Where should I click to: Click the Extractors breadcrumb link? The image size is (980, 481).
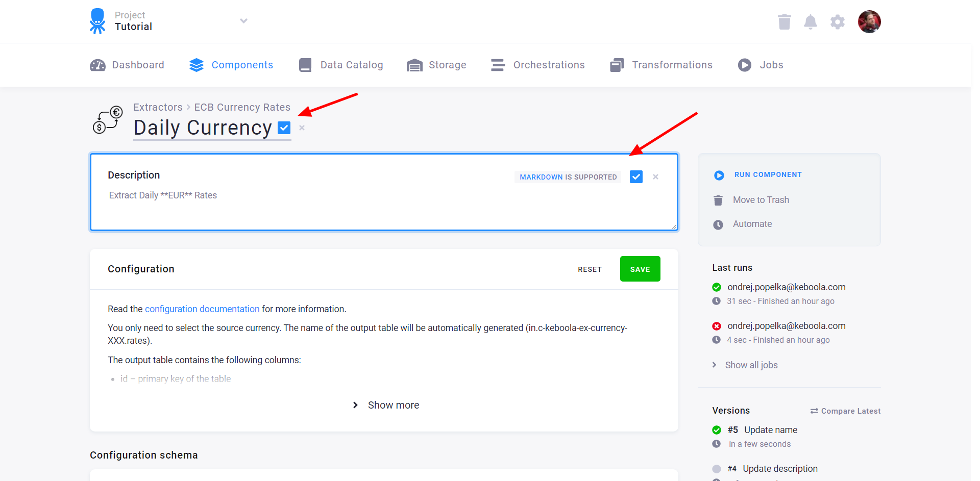pos(158,107)
